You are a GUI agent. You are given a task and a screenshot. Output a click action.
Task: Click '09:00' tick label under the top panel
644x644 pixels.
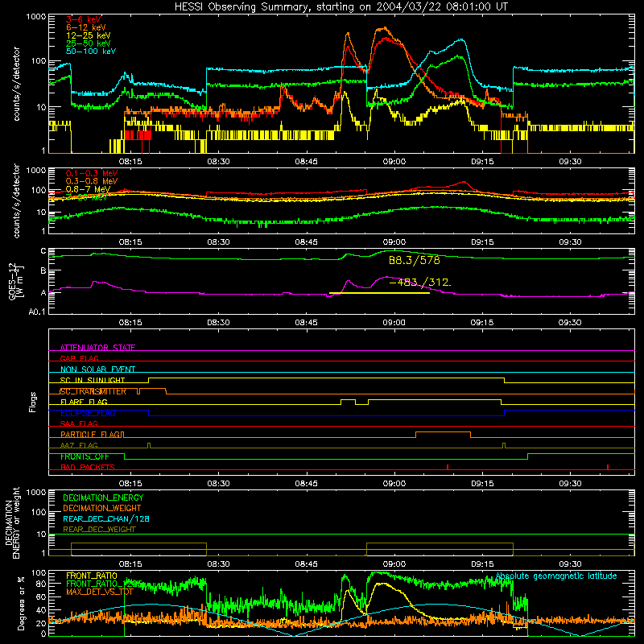tap(394, 162)
